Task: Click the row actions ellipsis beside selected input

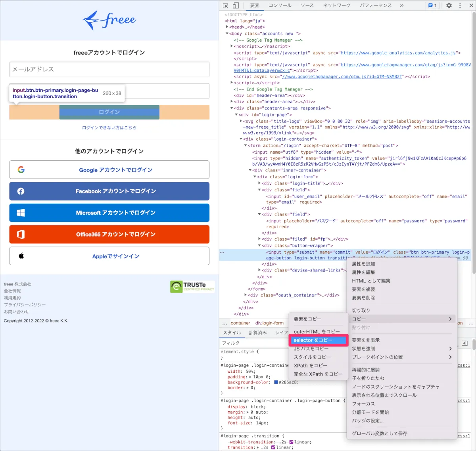Action: (x=222, y=252)
